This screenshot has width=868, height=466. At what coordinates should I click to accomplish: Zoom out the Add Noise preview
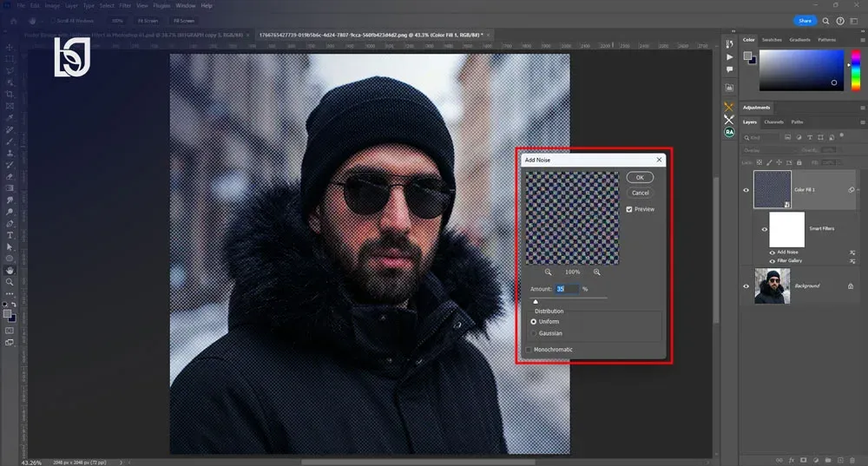[x=548, y=272]
